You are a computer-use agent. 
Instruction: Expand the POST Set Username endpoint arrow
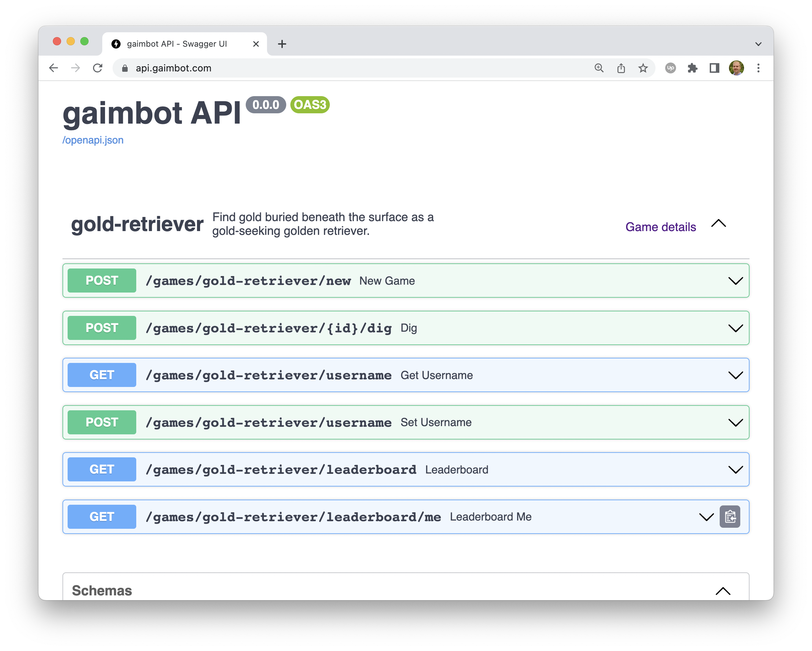pos(735,422)
